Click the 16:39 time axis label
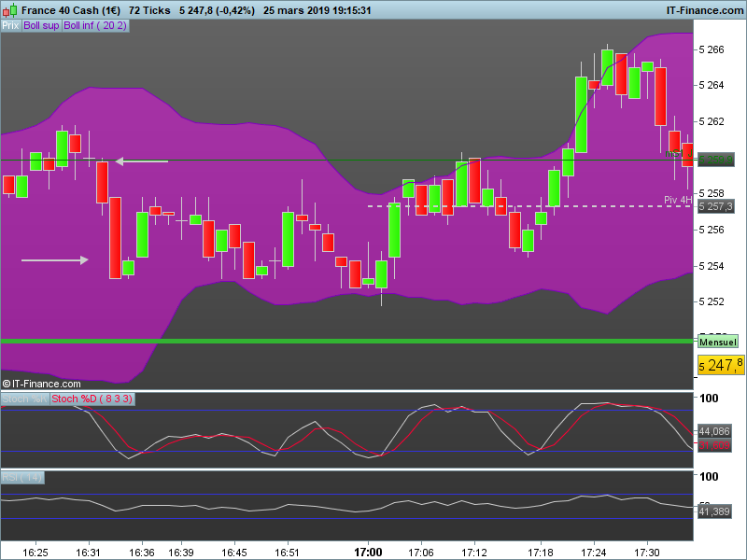The image size is (747, 560). coord(181,553)
